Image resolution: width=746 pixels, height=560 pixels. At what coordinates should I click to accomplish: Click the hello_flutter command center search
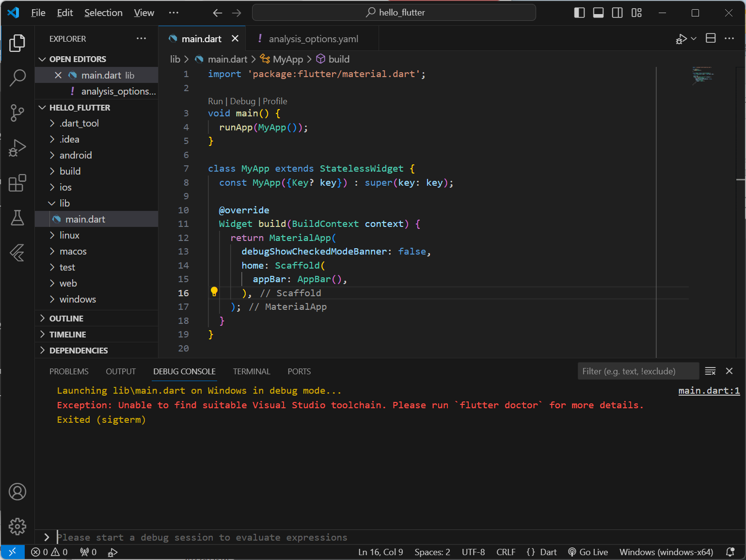coord(394,13)
